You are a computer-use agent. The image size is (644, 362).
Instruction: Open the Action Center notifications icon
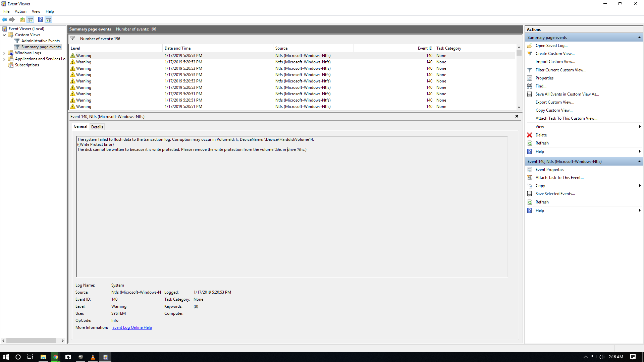pyautogui.click(x=633, y=357)
